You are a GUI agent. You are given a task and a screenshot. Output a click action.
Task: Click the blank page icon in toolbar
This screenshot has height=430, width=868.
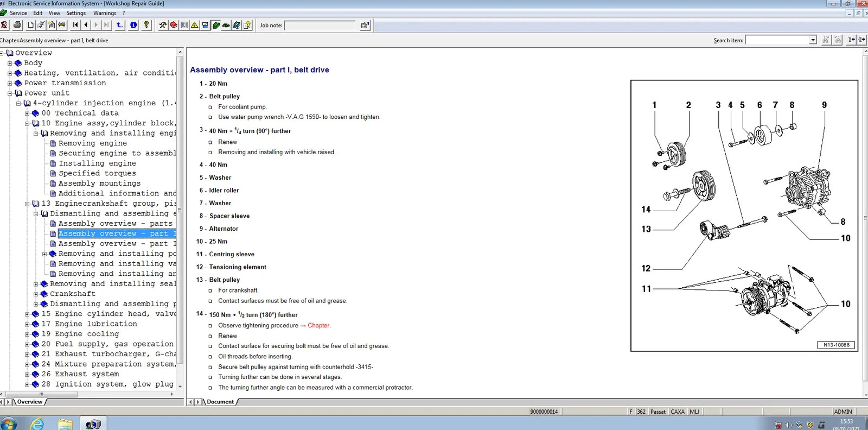30,25
